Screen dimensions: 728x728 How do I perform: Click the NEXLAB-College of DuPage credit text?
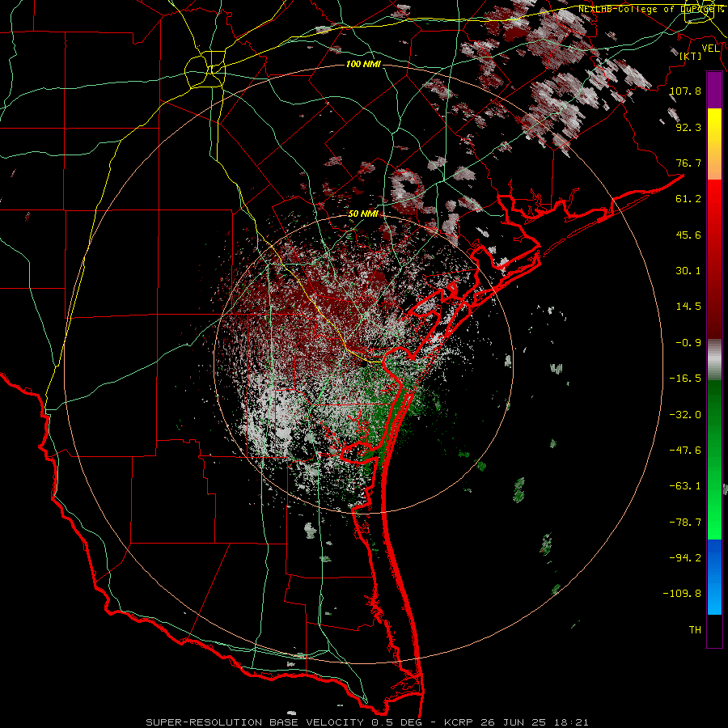(650, 9)
